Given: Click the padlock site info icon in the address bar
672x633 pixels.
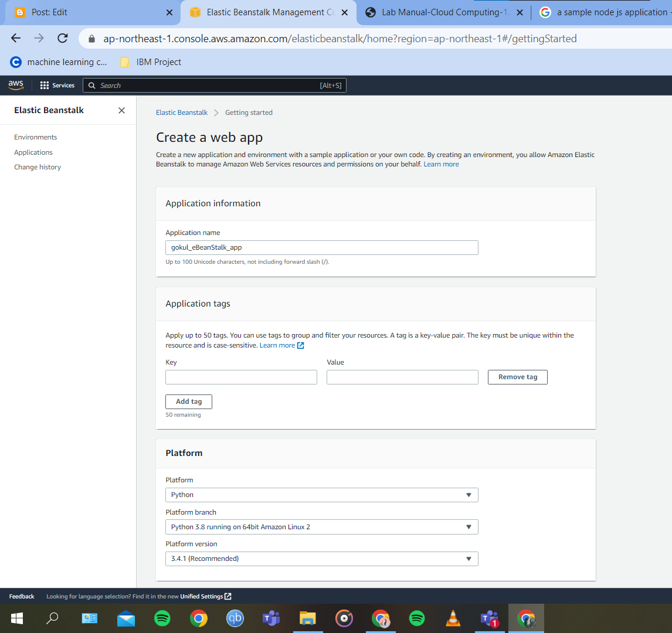Looking at the screenshot, I should [x=91, y=39].
